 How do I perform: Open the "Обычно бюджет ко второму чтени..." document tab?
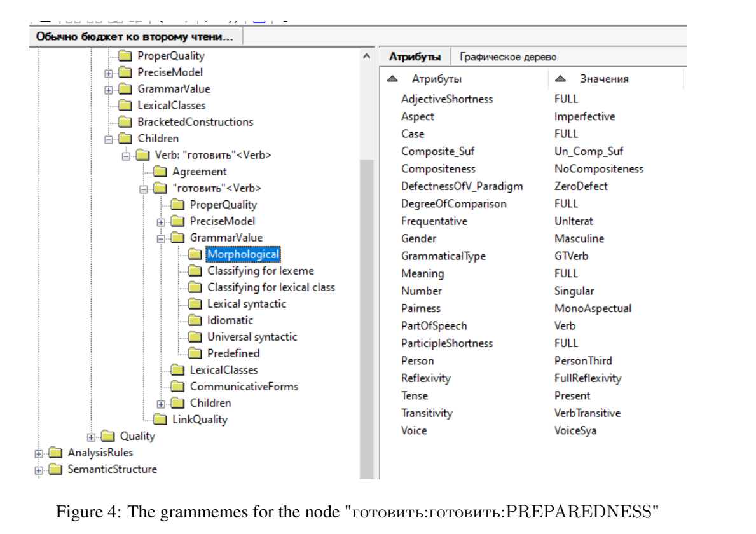click(135, 37)
